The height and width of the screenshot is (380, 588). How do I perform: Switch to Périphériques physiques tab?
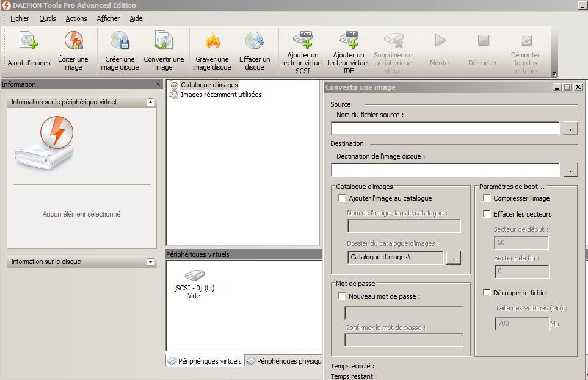(x=285, y=361)
